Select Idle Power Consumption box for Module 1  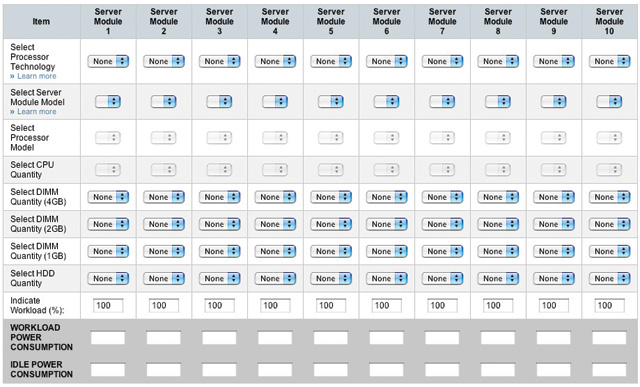coord(108,370)
